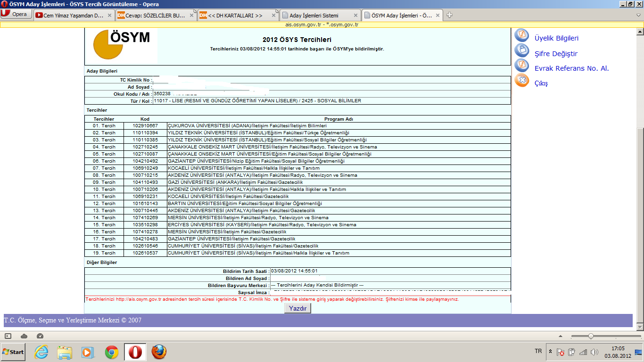Click the volume speaker tray icon

(594, 352)
